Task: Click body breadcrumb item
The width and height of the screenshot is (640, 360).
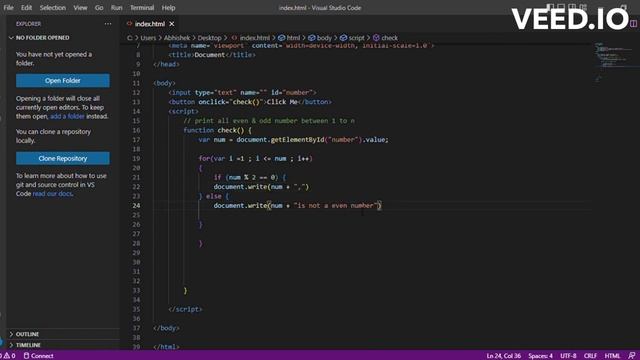Action: [x=320, y=38]
